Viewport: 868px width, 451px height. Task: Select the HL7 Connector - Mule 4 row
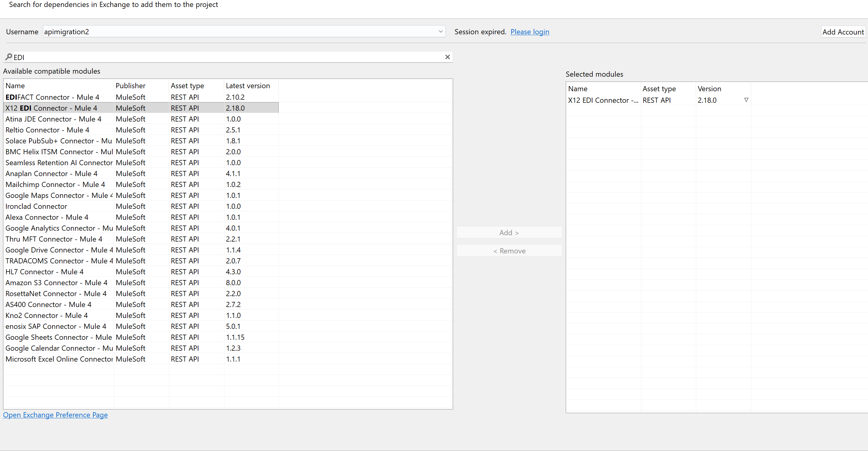pos(44,272)
